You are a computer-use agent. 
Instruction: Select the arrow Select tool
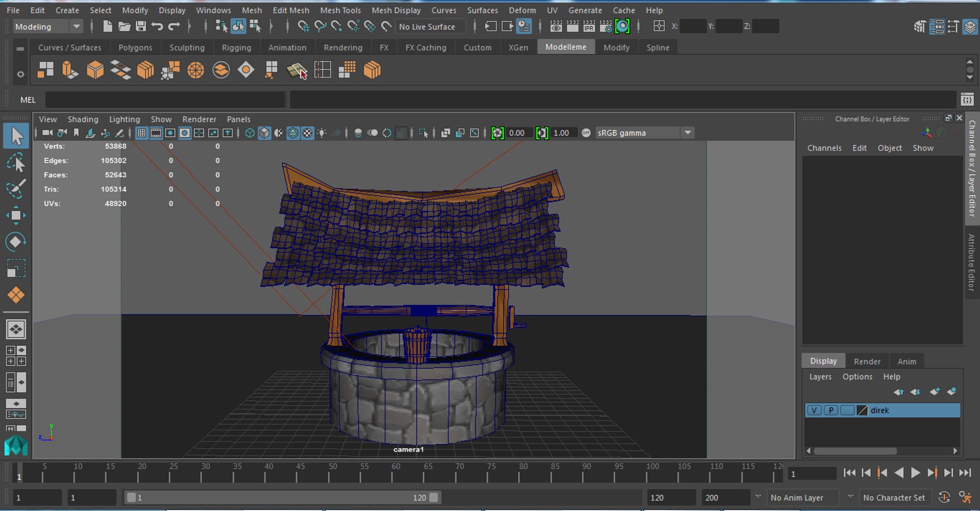coord(16,136)
